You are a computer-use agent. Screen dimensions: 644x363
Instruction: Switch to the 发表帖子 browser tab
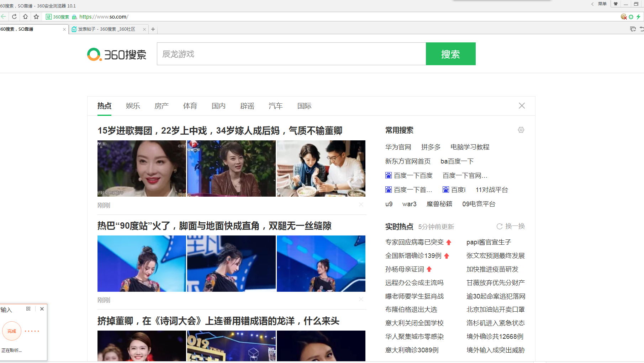106,29
